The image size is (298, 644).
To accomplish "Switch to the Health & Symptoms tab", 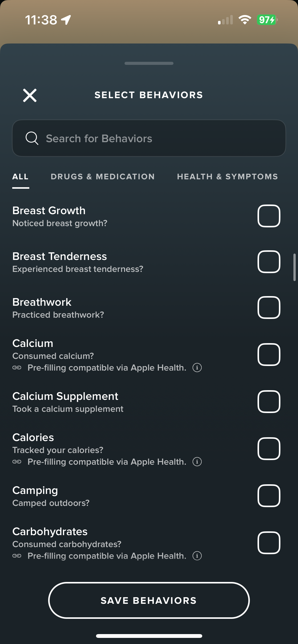I will click(x=227, y=177).
